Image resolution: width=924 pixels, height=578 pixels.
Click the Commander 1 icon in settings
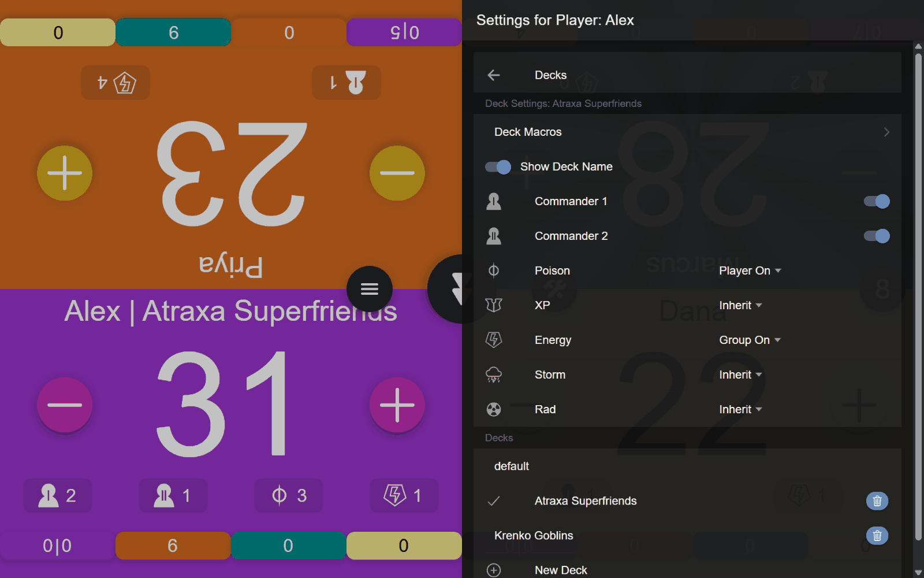[494, 201]
